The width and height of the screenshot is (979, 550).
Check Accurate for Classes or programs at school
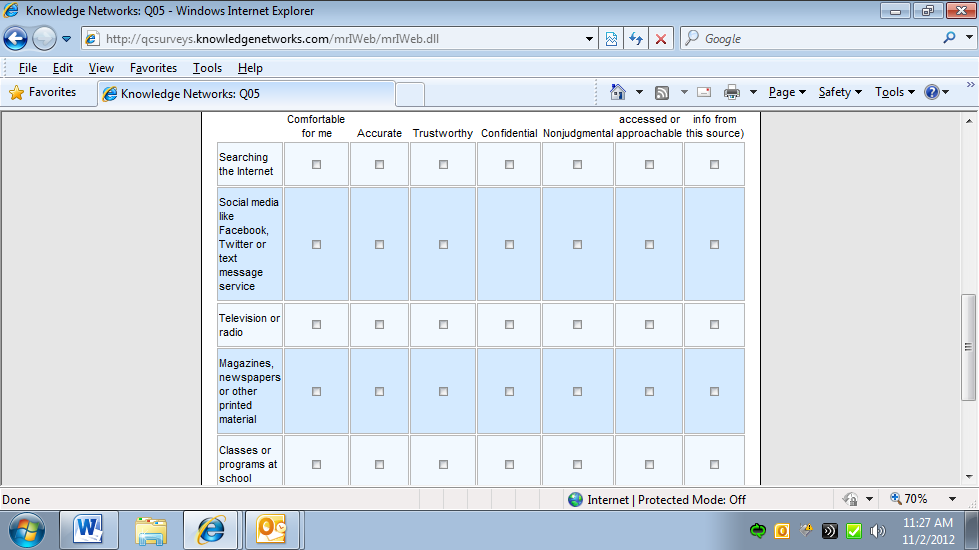click(x=380, y=464)
